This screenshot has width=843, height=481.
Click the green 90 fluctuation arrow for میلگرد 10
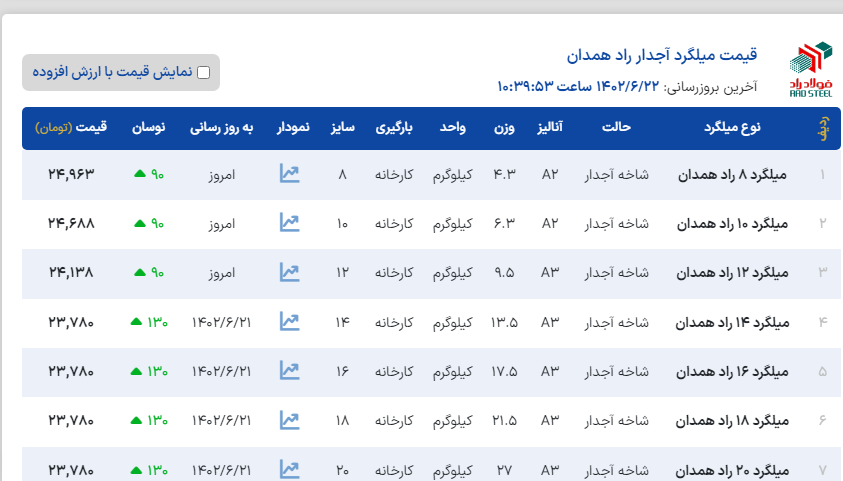pos(139,224)
